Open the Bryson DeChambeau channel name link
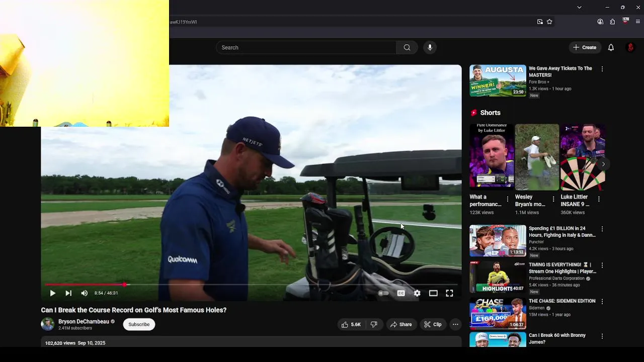644x362 pixels. click(84, 322)
